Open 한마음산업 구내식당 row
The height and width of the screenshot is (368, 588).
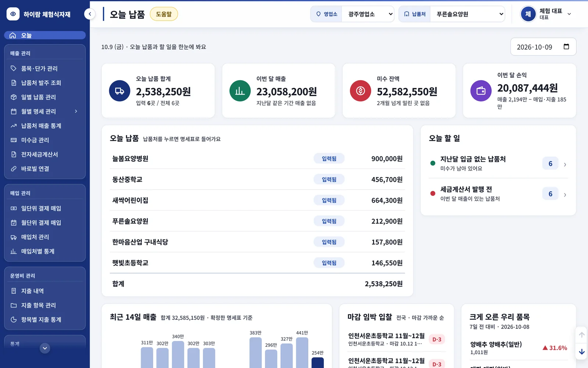point(257,242)
